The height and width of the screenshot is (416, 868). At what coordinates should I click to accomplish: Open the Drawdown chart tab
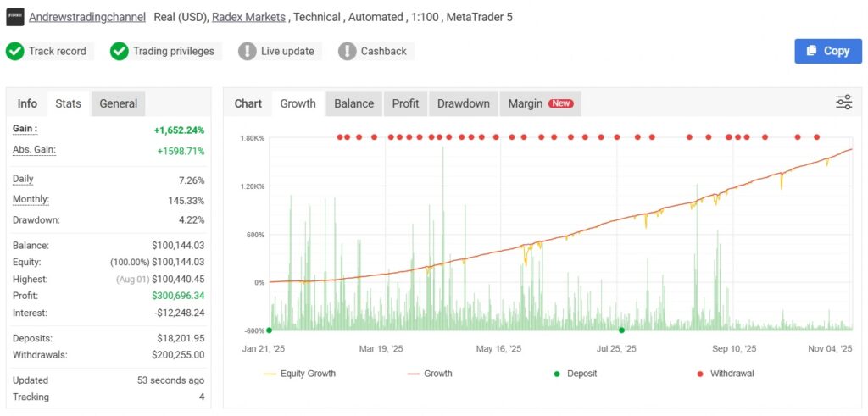point(463,103)
